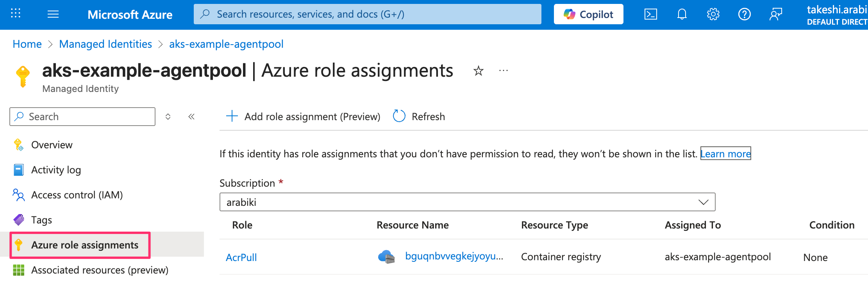Click the feedback icon in header

click(x=775, y=14)
